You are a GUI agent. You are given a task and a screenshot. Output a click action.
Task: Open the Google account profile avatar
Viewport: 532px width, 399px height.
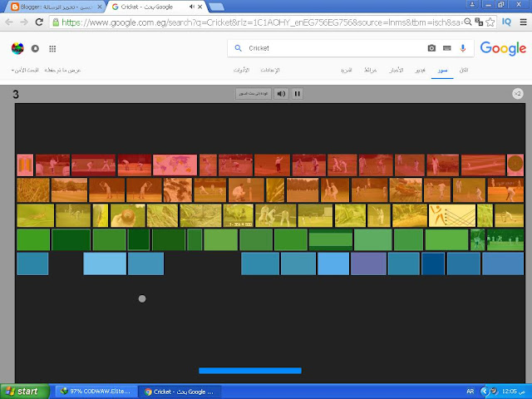click(17, 48)
